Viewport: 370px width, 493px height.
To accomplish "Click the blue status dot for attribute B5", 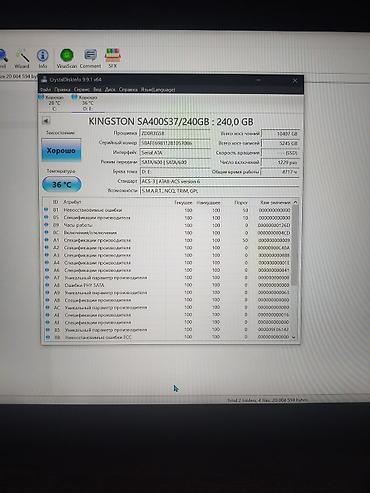I will [47, 330].
